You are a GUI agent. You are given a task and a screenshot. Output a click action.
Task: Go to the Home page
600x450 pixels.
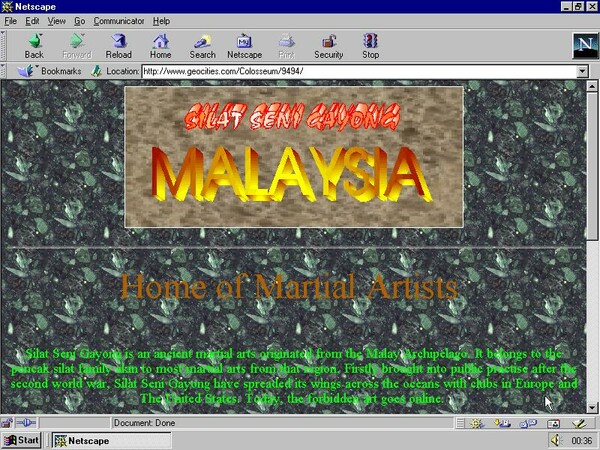[x=160, y=46]
